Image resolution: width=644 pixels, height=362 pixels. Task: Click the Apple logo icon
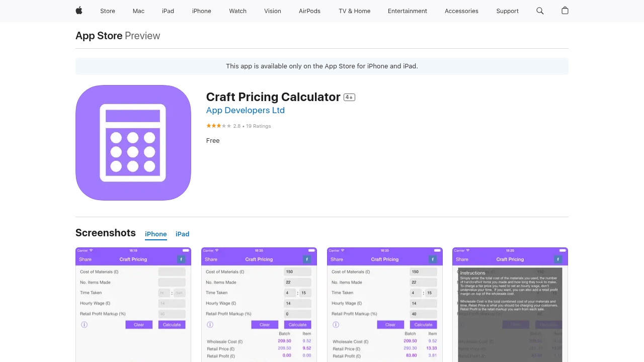[x=79, y=11]
